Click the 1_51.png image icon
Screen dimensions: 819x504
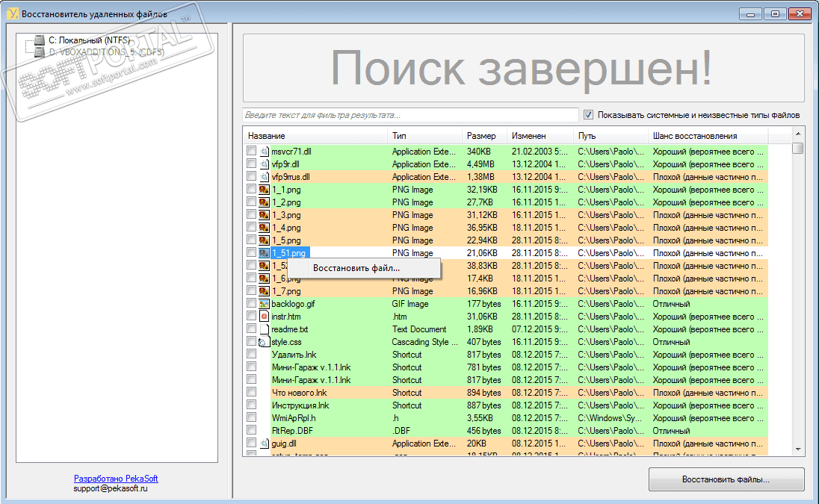coord(265,253)
